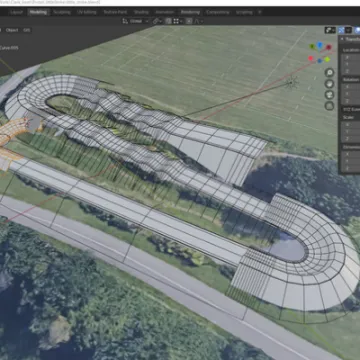The height and width of the screenshot is (360, 360).
Task: Click the Scale X field
Action: 351,124
